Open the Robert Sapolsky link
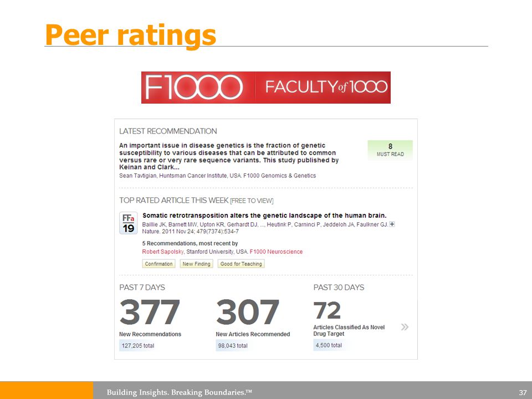The width and height of the screenshot is (532, 399). [163, 252]
